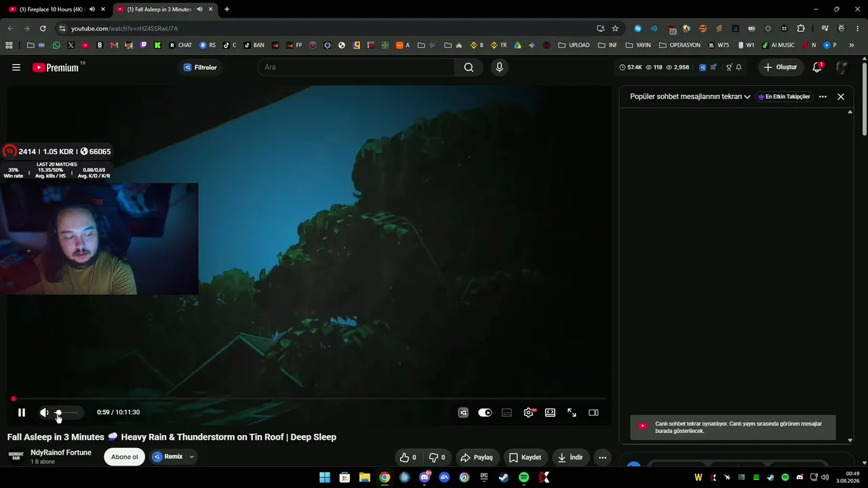Dislike the video with thumbs down

[437, 457]
